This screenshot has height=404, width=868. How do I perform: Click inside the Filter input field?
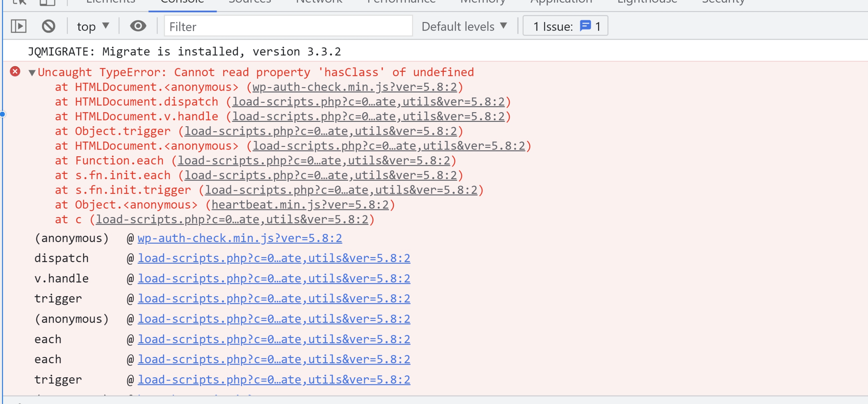288,27
